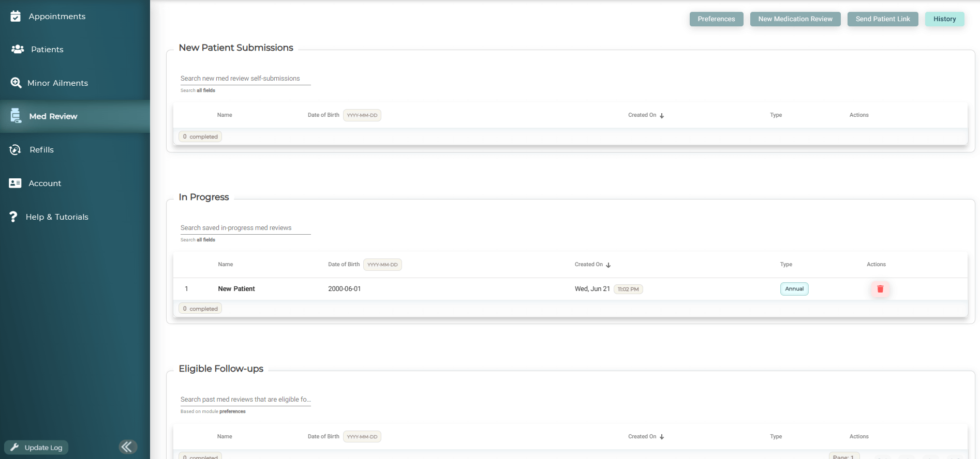The width and height of the screenshot is (980, 459).
Task: Click the Minor Ailments magnifier icon
Action: click(16, 83)
